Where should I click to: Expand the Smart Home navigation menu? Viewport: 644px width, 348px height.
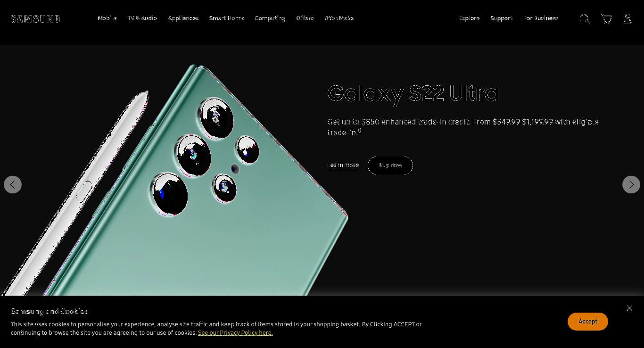coord(227,18)
